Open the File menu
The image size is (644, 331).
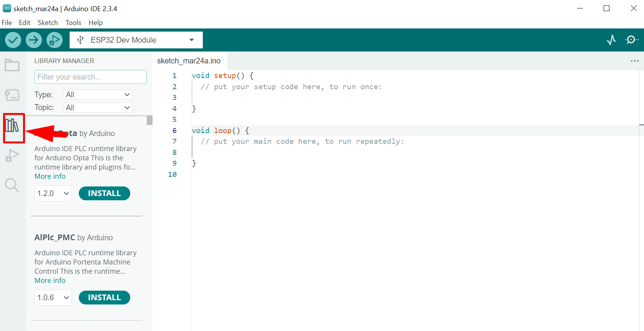point(7,23)
